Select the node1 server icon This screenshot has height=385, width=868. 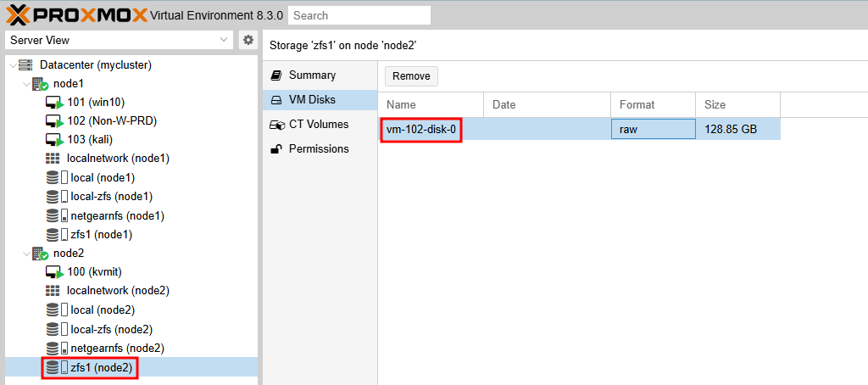41,84
